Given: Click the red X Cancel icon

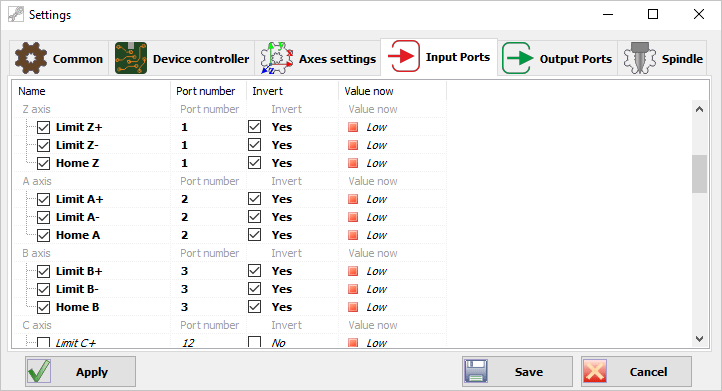Looking at the screenshot, I should coord(595,371).
